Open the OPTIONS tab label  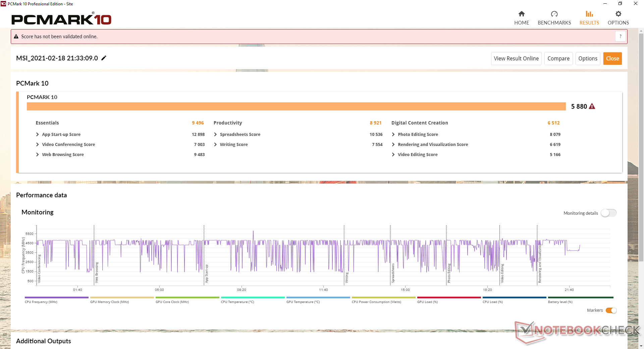(618, 23)
